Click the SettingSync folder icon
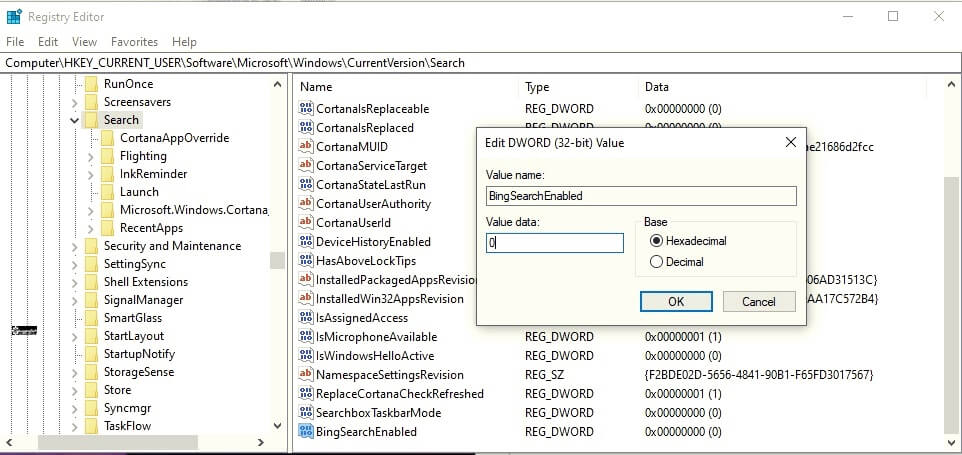 point(91,264)
